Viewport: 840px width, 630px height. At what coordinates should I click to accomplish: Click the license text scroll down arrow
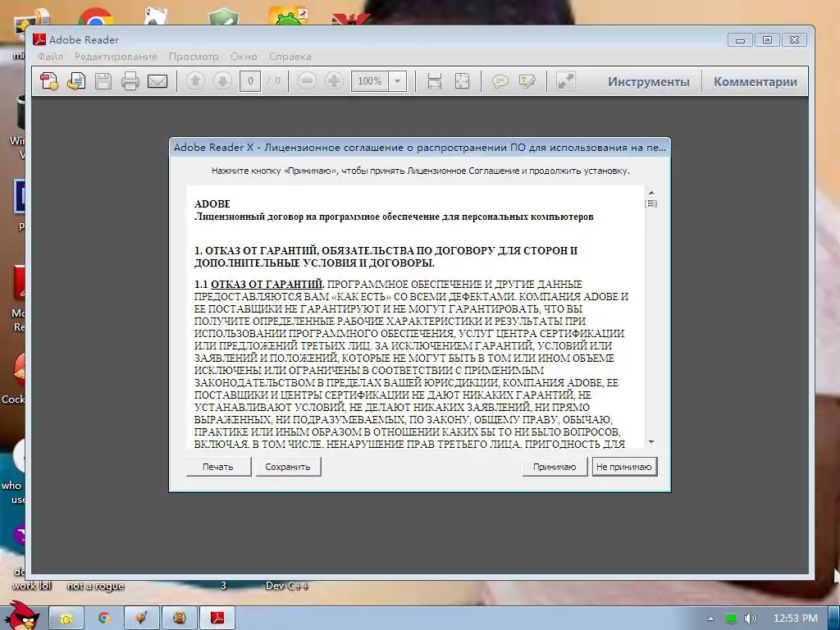pos(651,442)
